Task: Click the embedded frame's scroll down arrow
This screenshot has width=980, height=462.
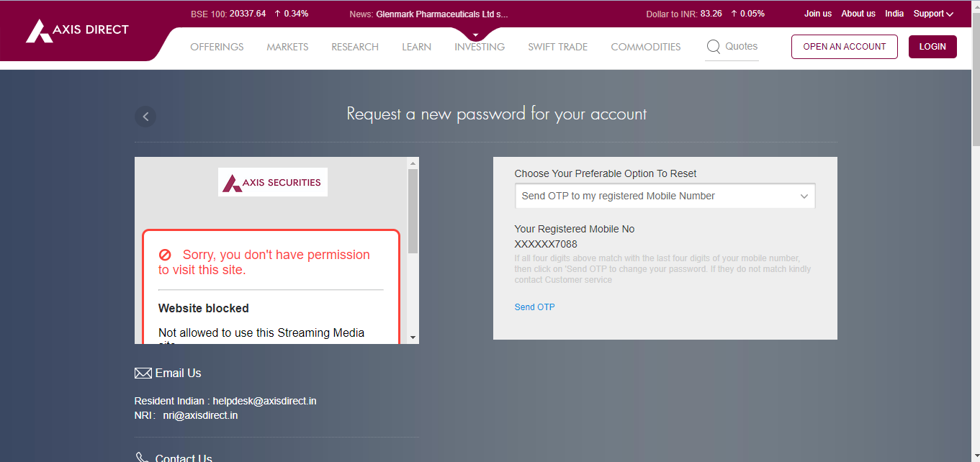Action: coord(413,337)
